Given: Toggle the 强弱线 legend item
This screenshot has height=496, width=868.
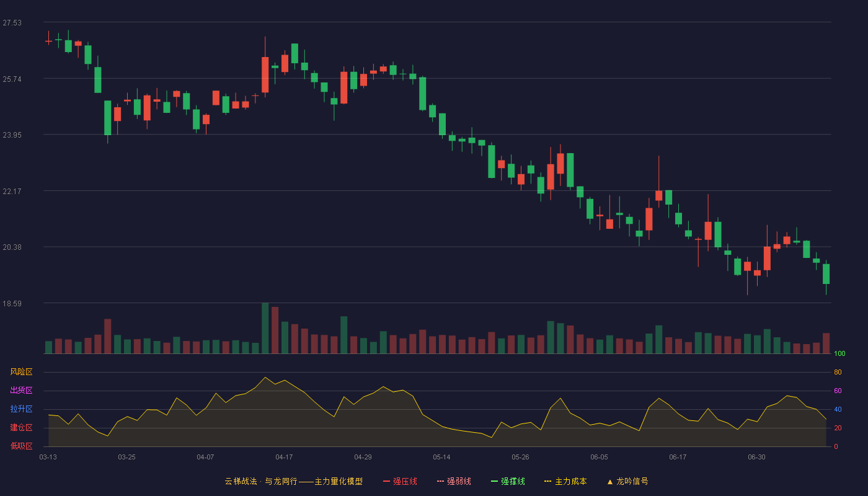Looking at the screenshot, I should (x=454, y=481).
